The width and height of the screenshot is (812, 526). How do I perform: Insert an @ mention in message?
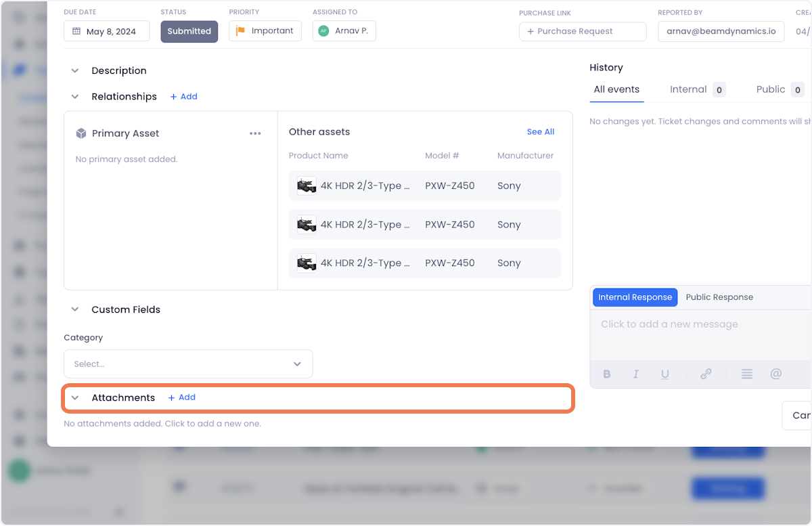(776, 374)
